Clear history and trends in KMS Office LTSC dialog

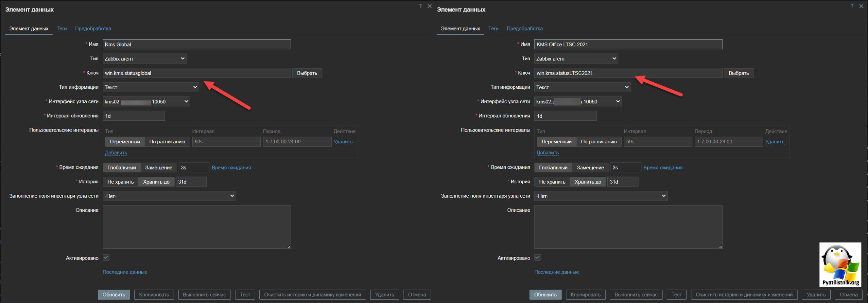744,295
